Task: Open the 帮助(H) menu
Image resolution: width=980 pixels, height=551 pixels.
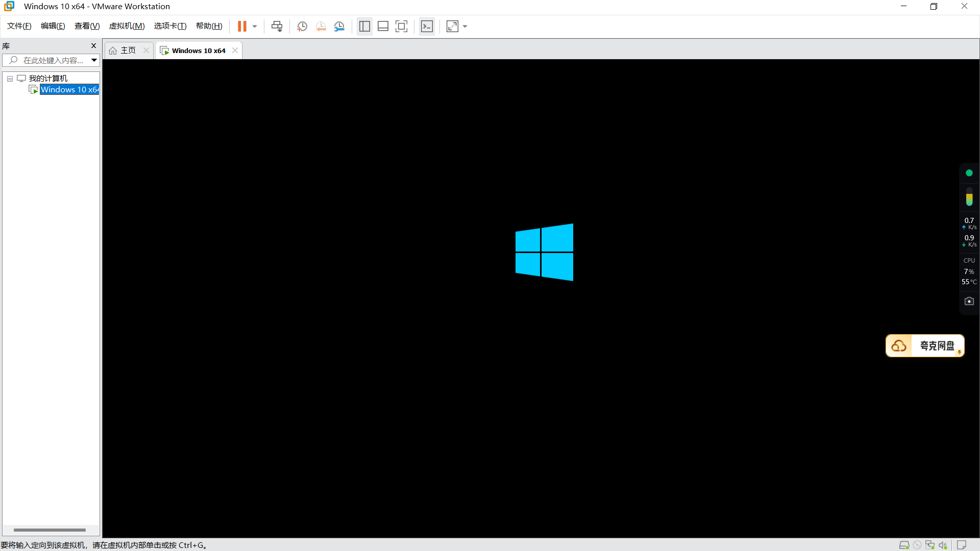Action: 209,26
